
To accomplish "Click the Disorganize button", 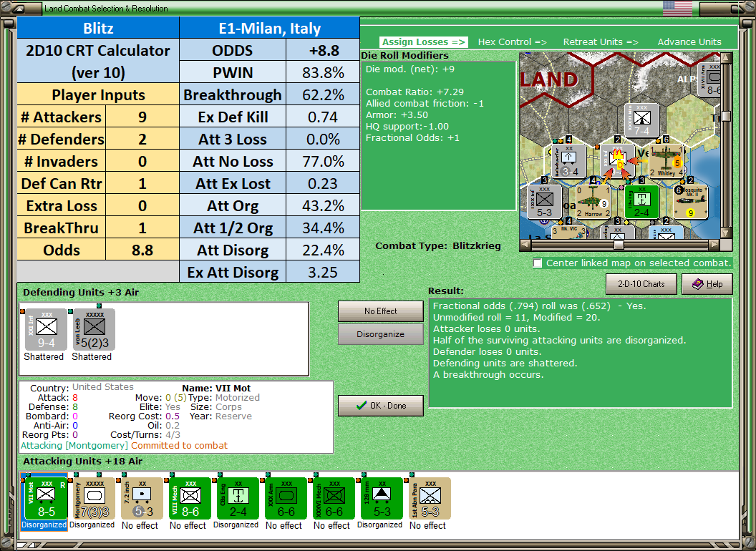I will click(381, 334).
